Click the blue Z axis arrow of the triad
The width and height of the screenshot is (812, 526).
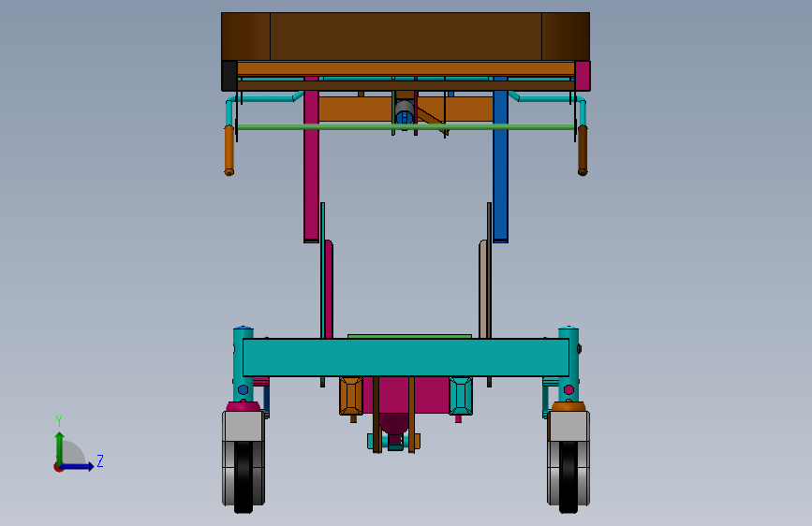[x=78, y=466]
